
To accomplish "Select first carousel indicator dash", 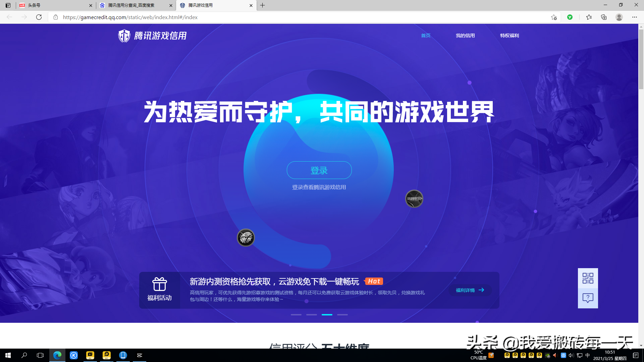I will tap(296, 315).
